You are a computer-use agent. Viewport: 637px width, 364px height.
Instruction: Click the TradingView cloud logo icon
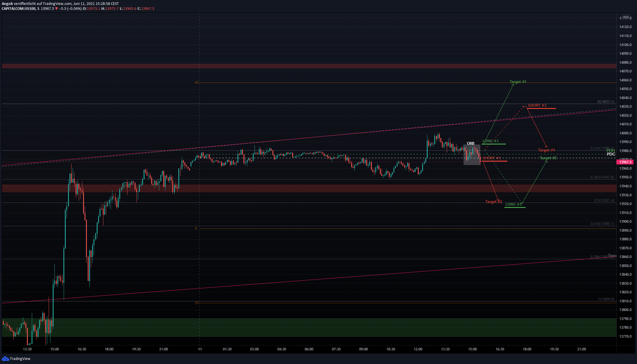coord(5,358)
